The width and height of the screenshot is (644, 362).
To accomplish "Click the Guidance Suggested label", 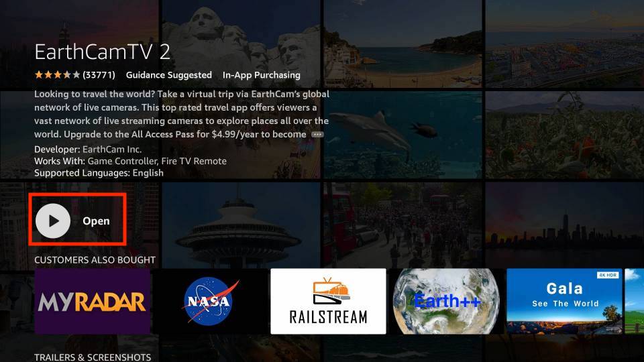I will 169,75.
